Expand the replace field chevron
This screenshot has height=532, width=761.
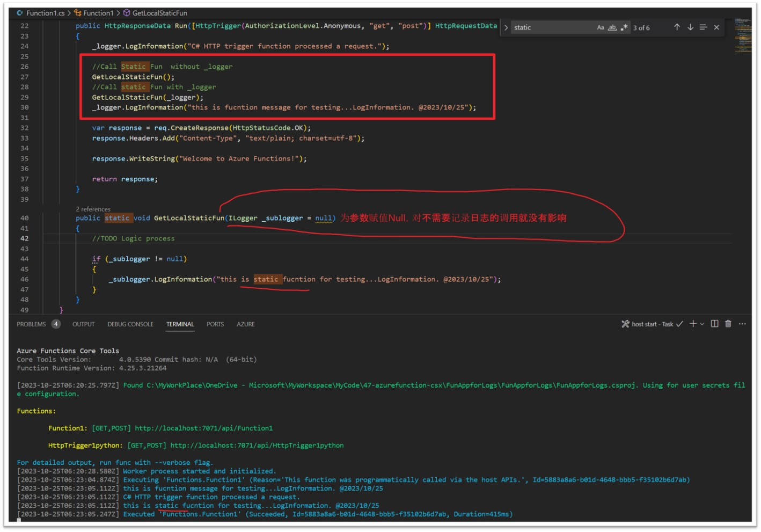pos(506,27)
